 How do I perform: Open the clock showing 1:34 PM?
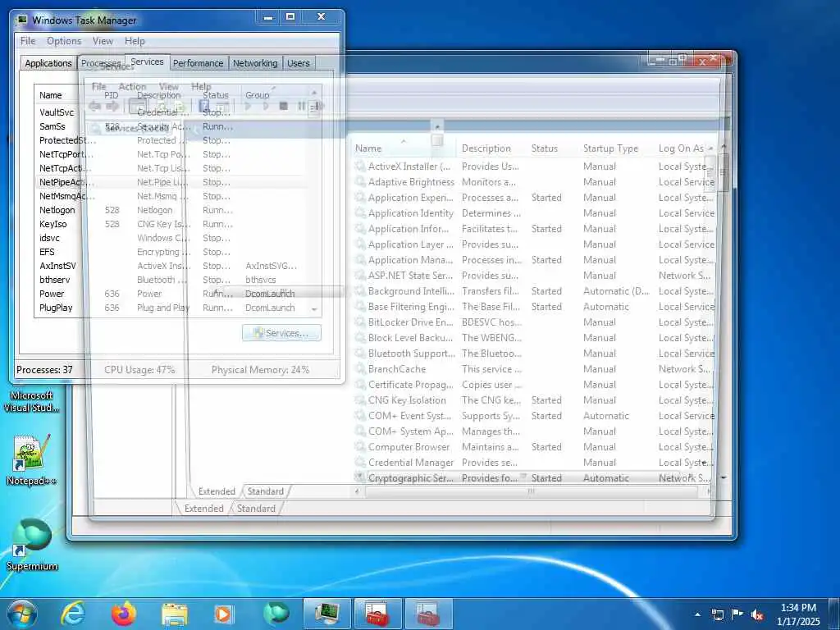pos(798,614)
